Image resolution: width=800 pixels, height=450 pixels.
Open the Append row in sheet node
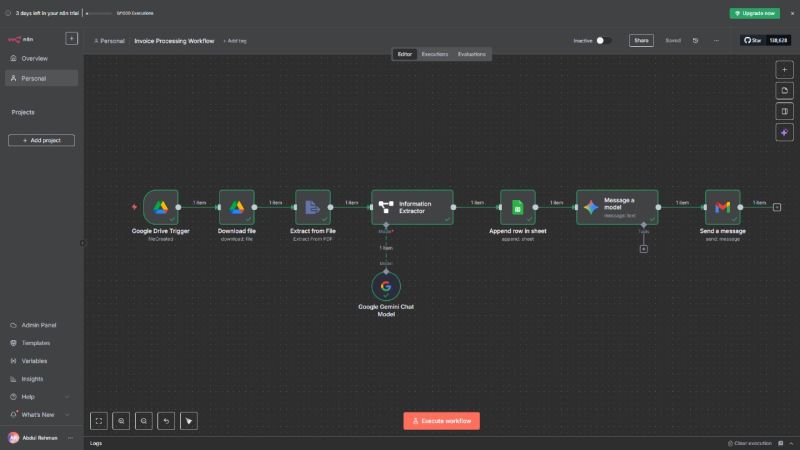tap(518, 207)
